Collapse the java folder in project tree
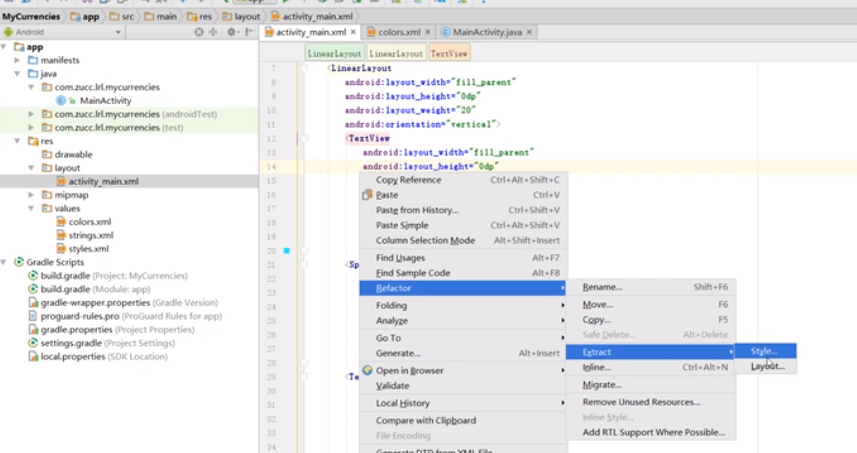Viewport: 857px width, 453px height. pyautogui.click(x=18, y=74)
